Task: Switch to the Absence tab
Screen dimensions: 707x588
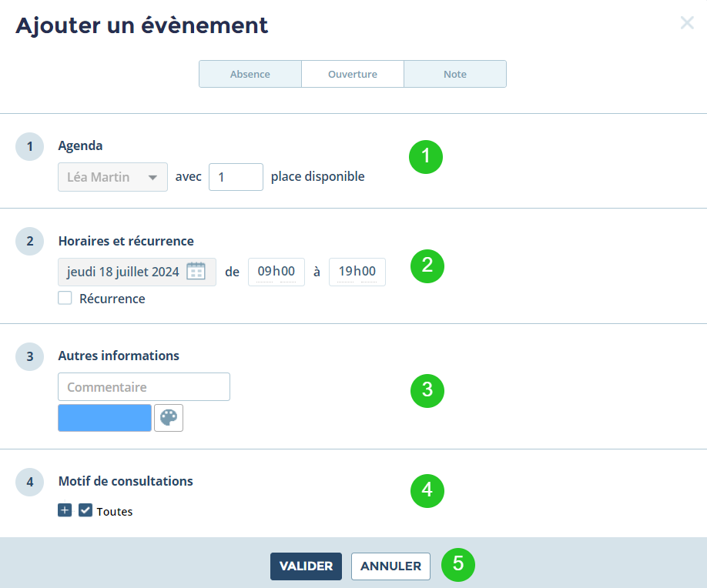Action: pos(250,74)
